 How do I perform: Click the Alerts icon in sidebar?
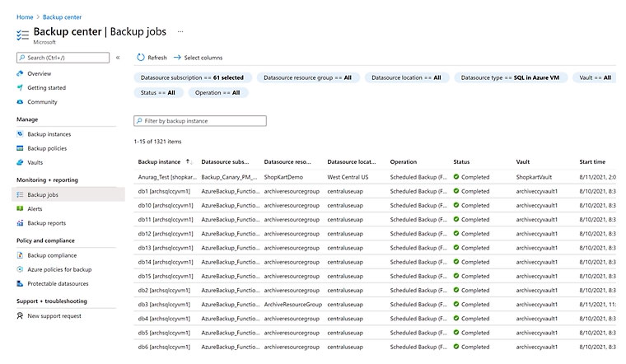click(20, 208)
